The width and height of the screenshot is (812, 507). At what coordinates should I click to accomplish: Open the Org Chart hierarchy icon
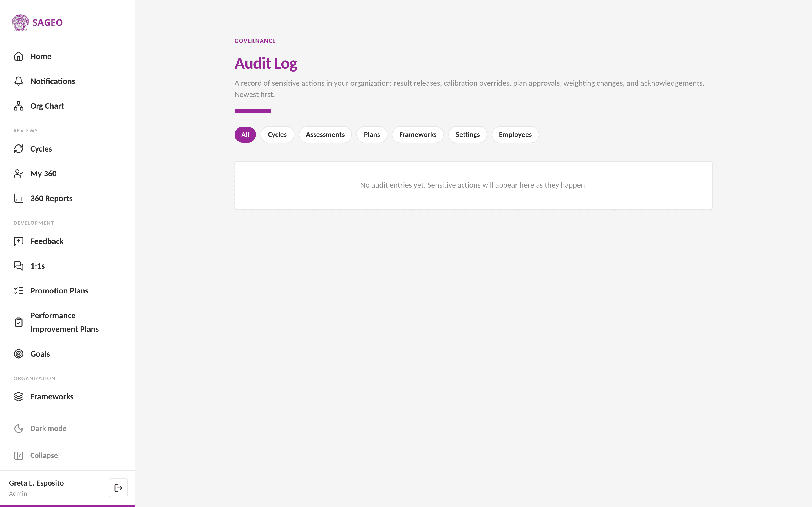coord(18,106)
